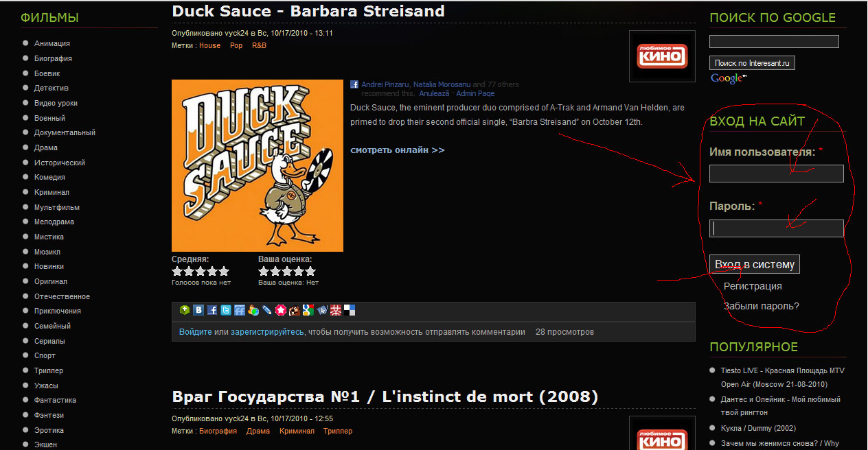
Task: Click the pink star bookmark icon
Action: (281, 310)
